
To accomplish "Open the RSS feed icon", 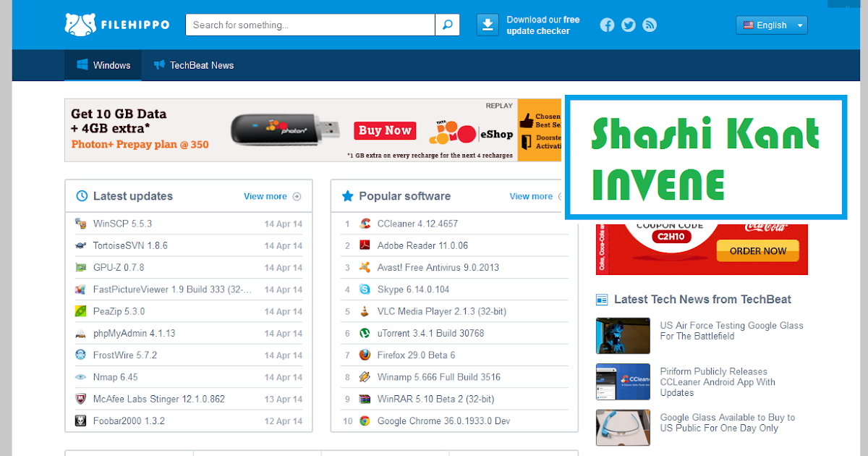I will (x=650, y=25).
